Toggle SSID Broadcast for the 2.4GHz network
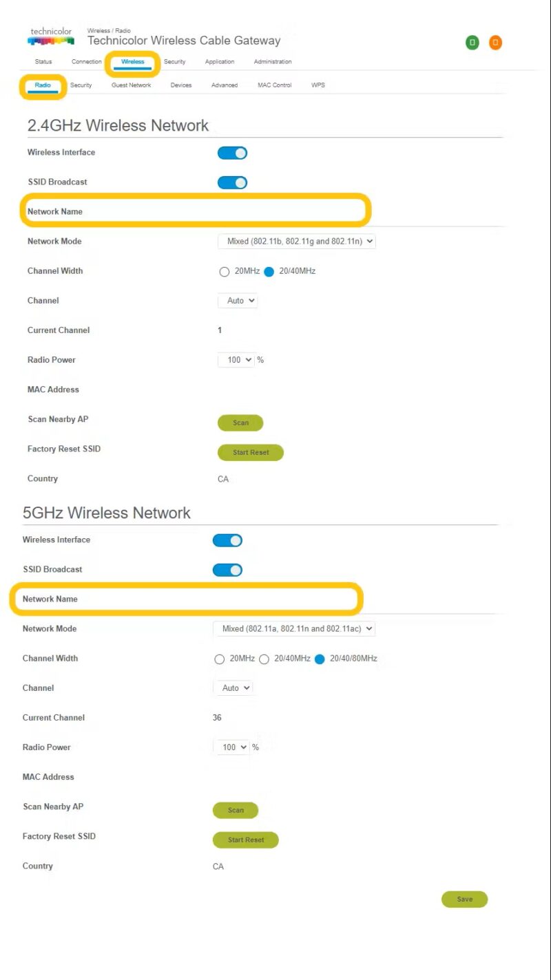 click(x=232, y=182)
